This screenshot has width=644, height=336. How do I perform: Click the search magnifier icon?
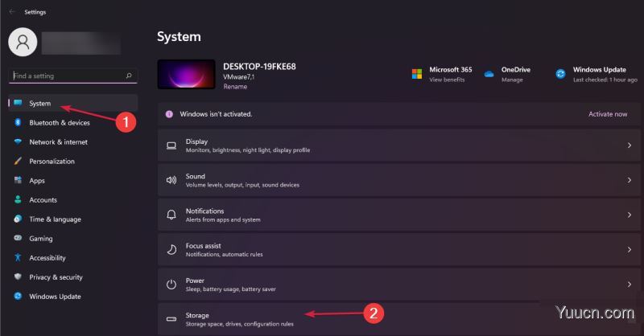pos(129,76)
